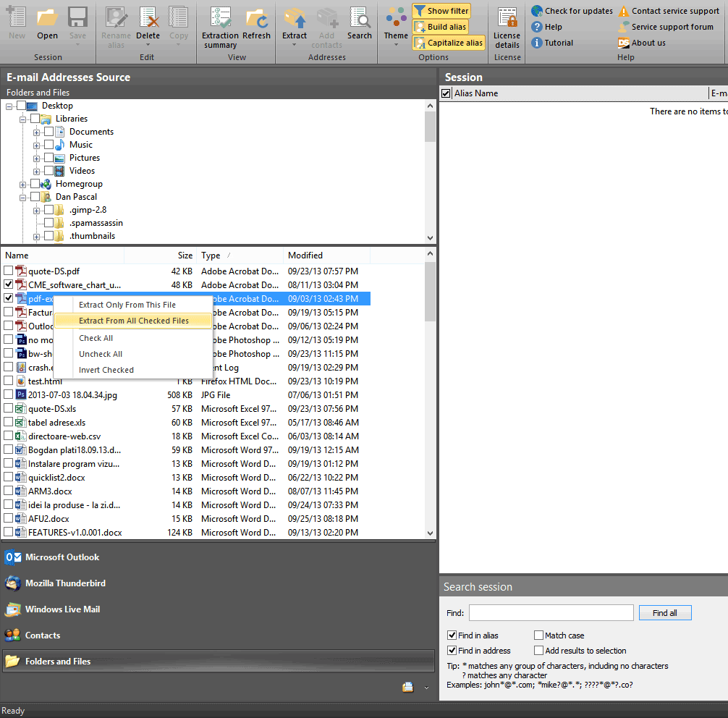Open License details
The height and width of the screenshot is (718, 728).
[x=507, y=28]
